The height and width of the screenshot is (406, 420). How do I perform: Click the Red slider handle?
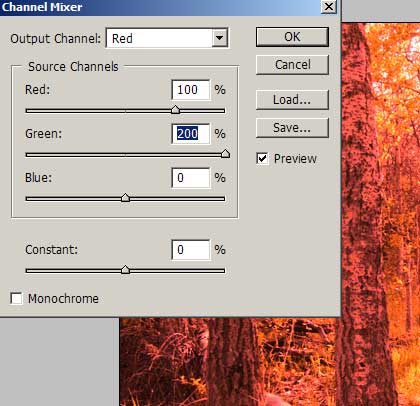coord(175,110)
